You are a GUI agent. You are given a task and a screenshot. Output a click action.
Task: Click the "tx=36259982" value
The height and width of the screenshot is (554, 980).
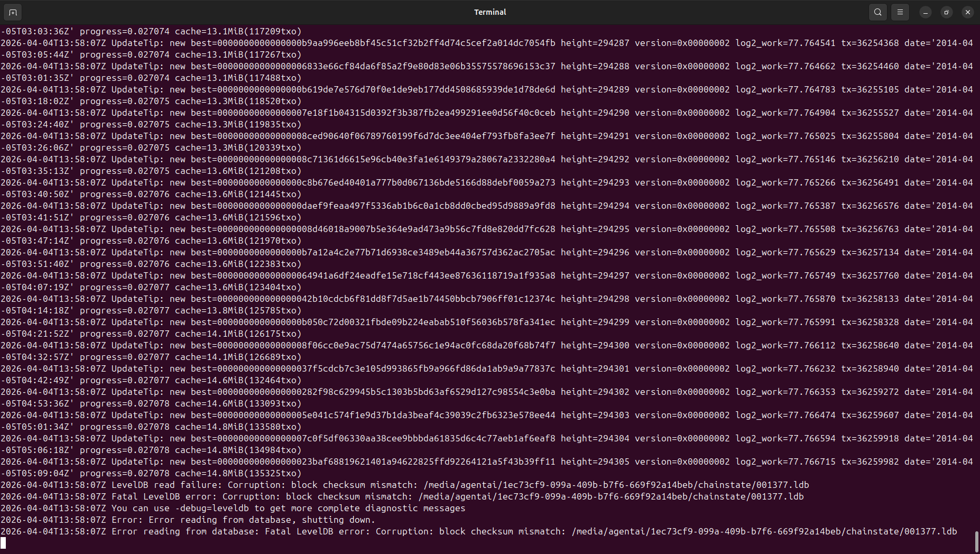click(870, 461)
